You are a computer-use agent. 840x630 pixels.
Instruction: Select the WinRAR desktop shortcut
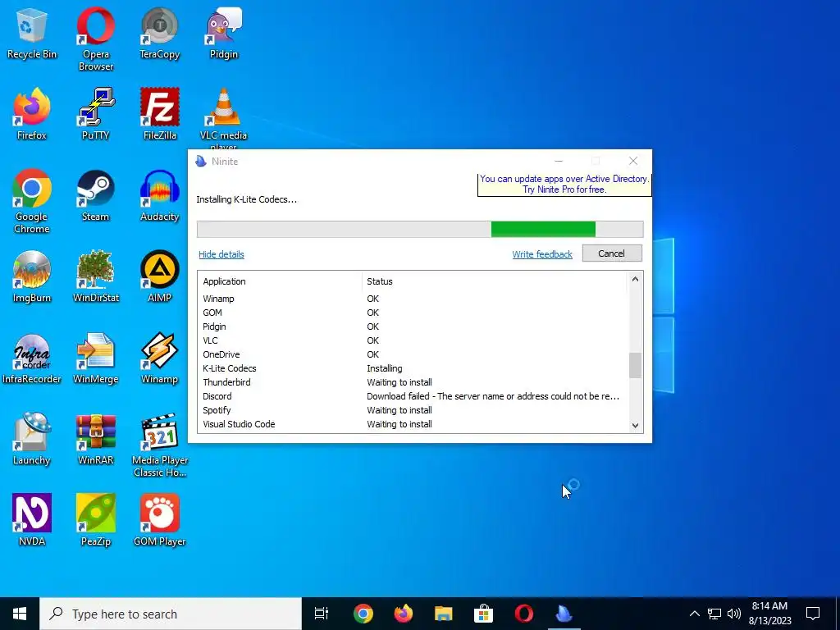[95, 440]
